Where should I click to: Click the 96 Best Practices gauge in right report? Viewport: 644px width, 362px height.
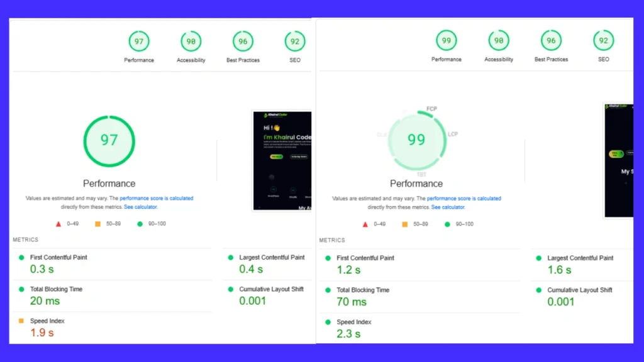[551, 41]
